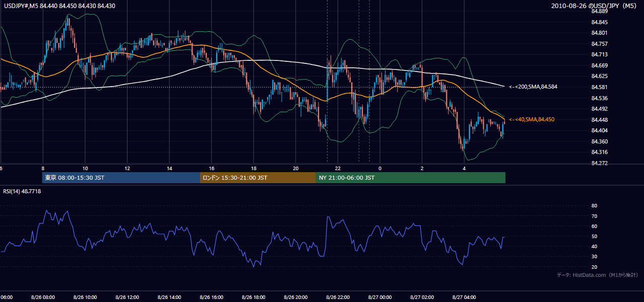Screen dimensions: 644x302
Task: Click the RSI scale value 20
Action: pyautogui.click(x=594, y=267)
